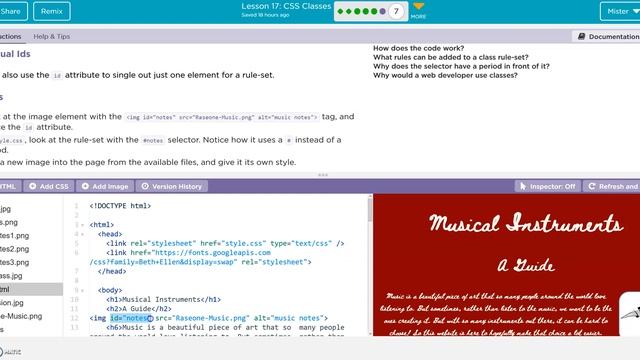Click the 'How does the code work?' question

click(418, 48)
